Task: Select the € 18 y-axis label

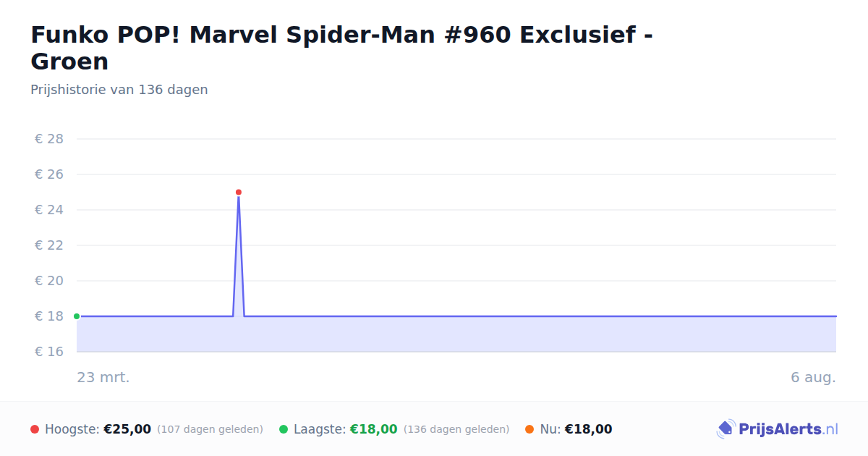Action: [49, 316]
